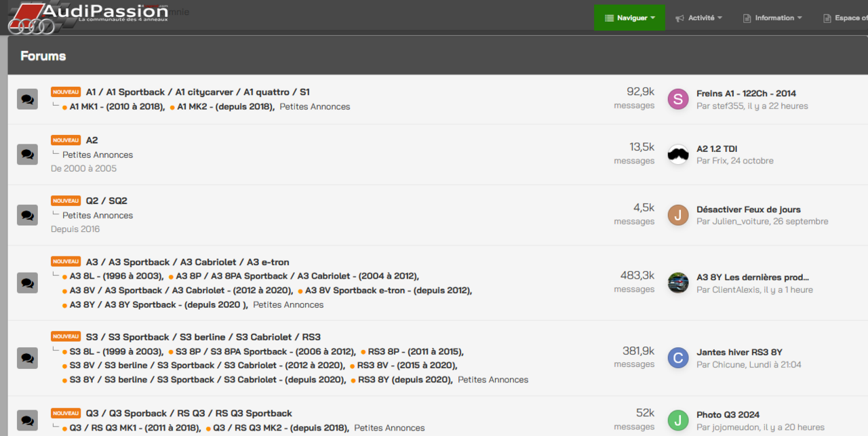Click the A3 forum chat bubble icon
This screenshot has height=436, width=868.
[x=27, y=283]
